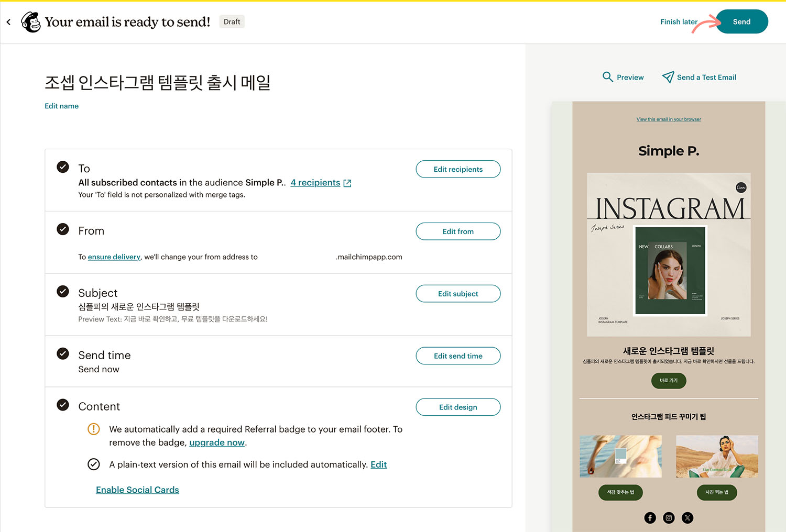Screen dimensions: 786x532
Task: Click the paper plane test email icon
Action: click(x=668, y=77)
